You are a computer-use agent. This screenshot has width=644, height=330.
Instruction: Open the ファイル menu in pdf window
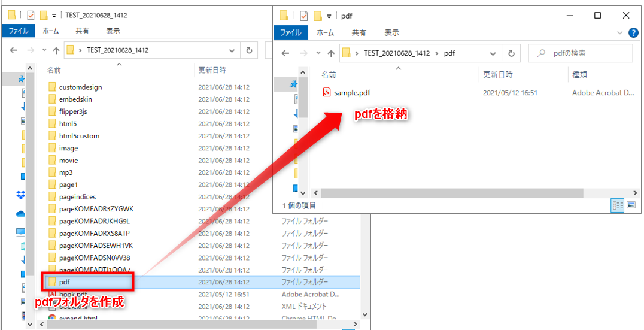(291, 32)
